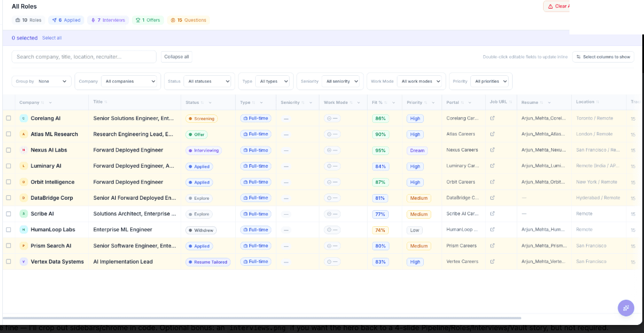Click the horizontal scrollbar at the bottom
This screenshot has height=333, width=644.
[262, 318]
